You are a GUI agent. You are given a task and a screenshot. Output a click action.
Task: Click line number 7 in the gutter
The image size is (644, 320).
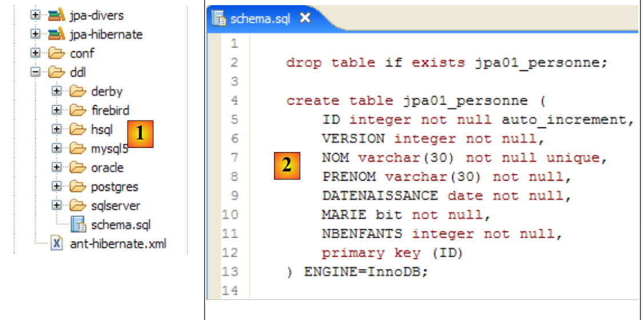(234, 157)
